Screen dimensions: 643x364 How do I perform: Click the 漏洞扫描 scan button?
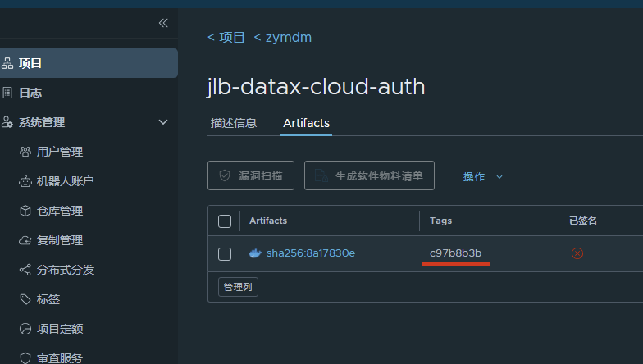point(253,175)
